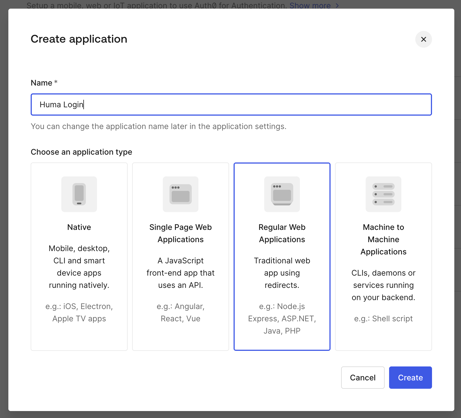
Task: Close the Create application dialog
Action: [x=423, y=39]
